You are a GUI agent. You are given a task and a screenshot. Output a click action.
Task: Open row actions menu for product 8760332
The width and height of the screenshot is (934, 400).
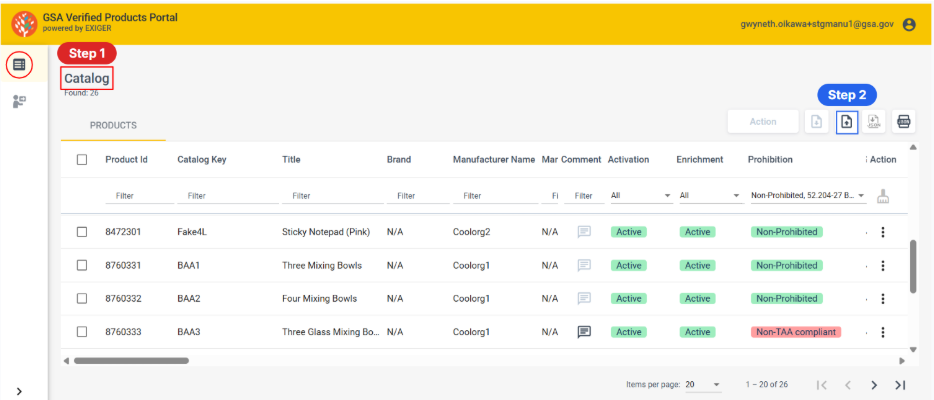pos(883,299)
